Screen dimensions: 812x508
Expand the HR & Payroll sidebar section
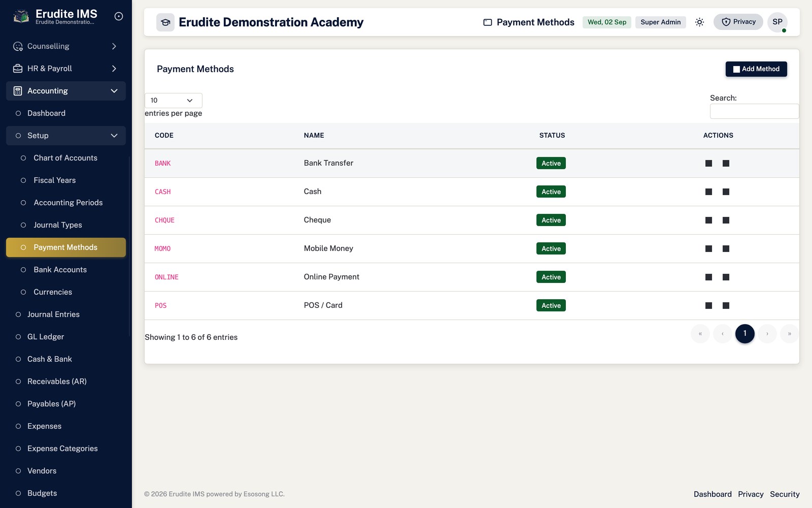(66, 69)
